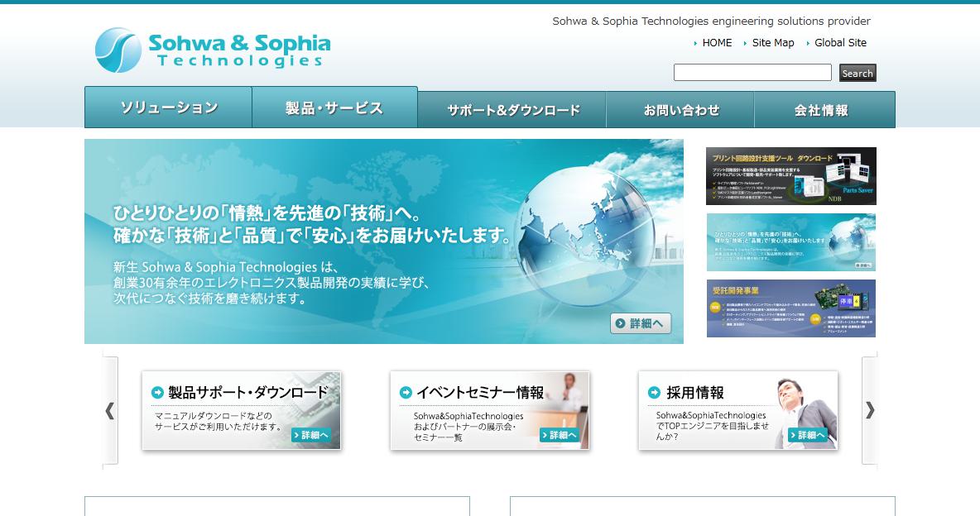This screenshot has width=980, height=516.
Task: Click the main globe hero banner image
Action: tap(384, 241)
